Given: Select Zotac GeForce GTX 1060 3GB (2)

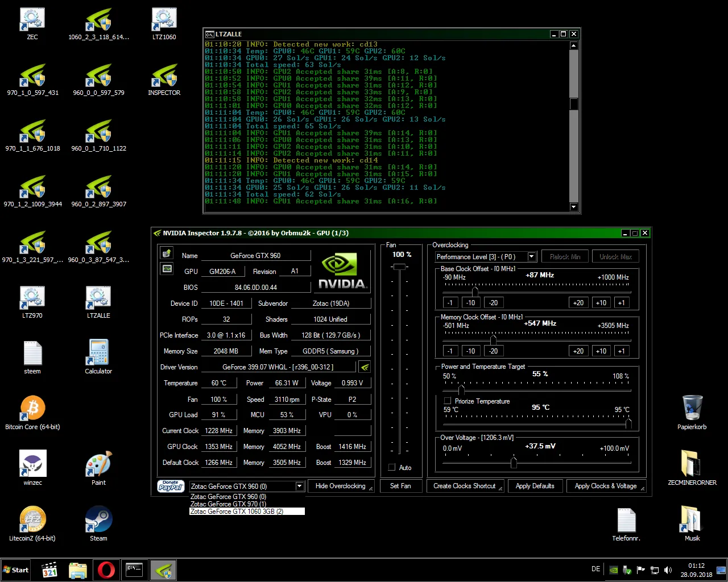Looking at the screenshot, I should tap(247, 512).
